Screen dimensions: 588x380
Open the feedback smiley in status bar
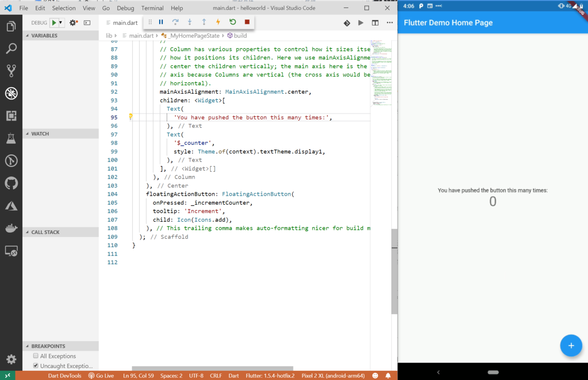click(x=375, y=376)
